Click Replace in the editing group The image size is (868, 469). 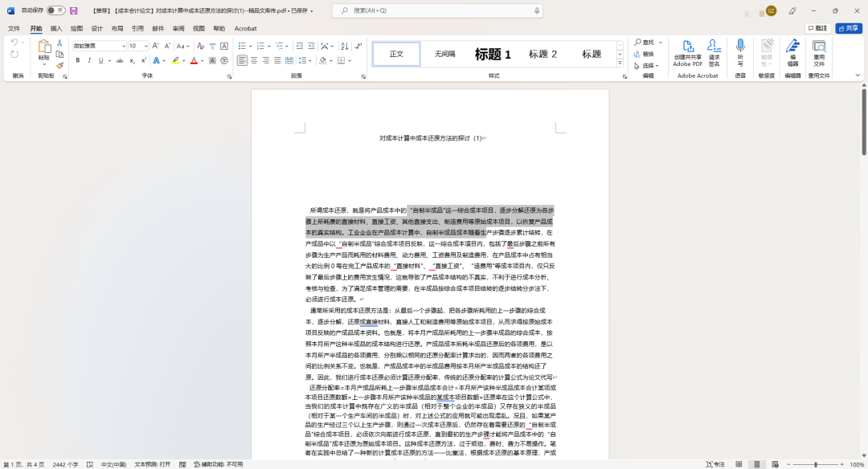645,54
